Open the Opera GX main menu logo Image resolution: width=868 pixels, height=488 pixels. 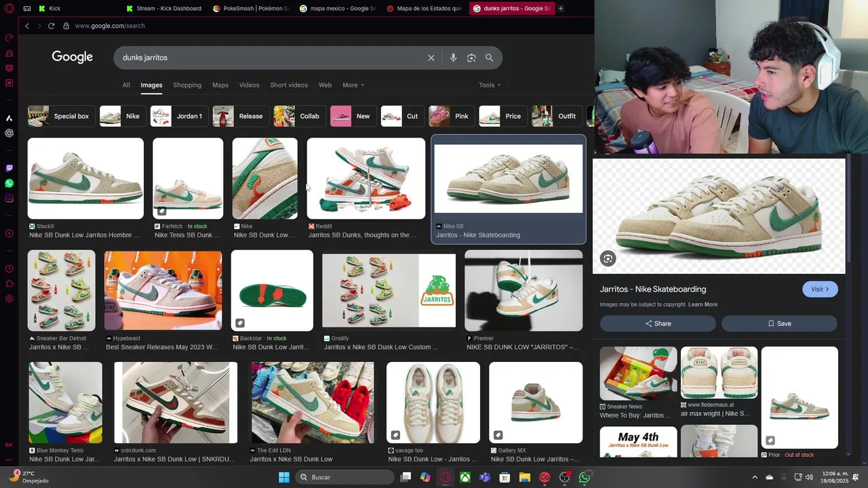(x=9, y=9)
